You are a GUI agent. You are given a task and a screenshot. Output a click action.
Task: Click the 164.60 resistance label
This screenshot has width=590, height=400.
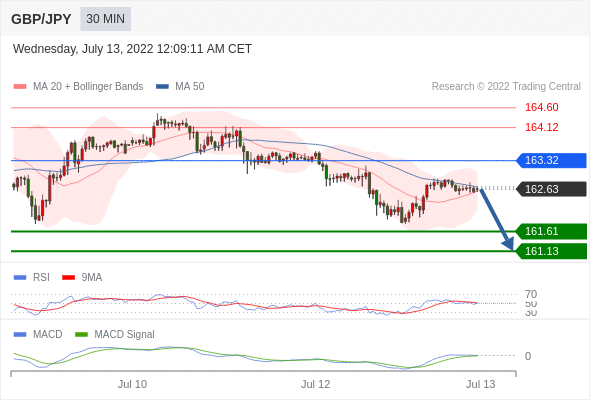click(x=541, y=107)
